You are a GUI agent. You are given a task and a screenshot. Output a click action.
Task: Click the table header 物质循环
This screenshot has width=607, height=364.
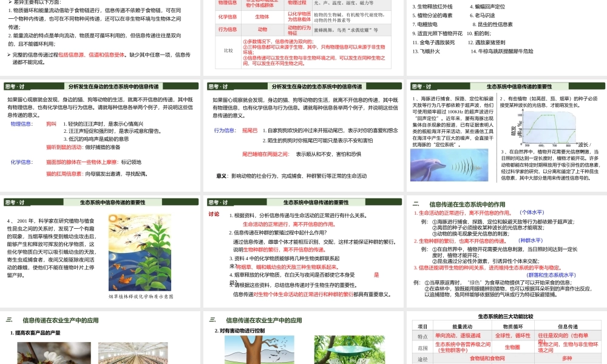point(512,326)
